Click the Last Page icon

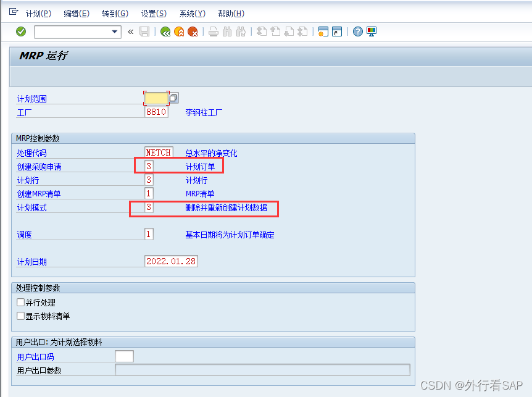(302, 32)
